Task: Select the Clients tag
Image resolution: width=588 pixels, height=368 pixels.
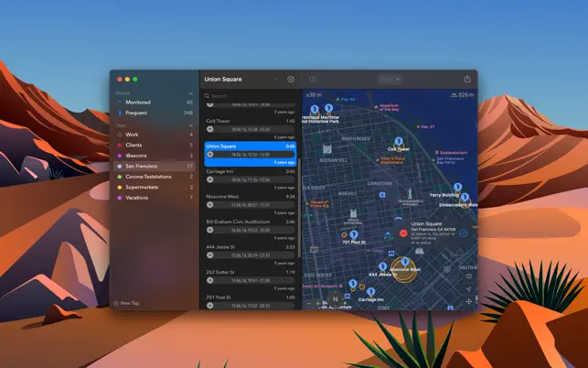Action: click(x=155, y=145)
